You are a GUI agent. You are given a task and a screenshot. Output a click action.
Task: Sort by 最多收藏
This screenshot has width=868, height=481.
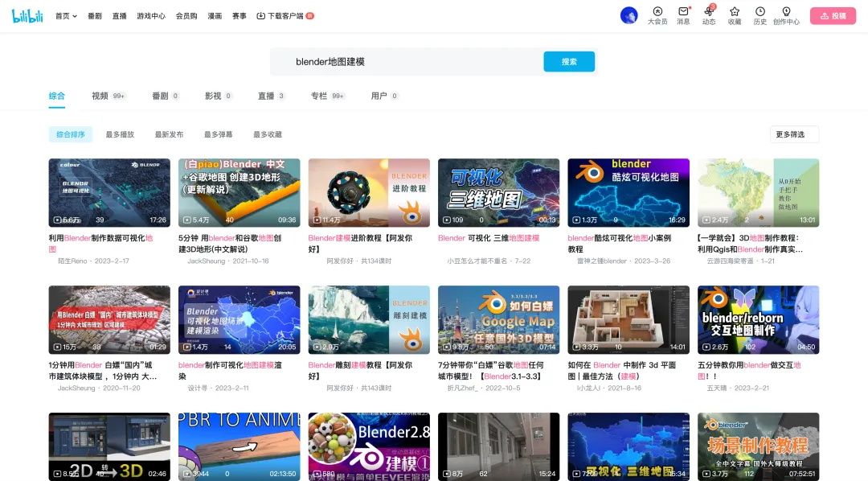coord(268,134)
